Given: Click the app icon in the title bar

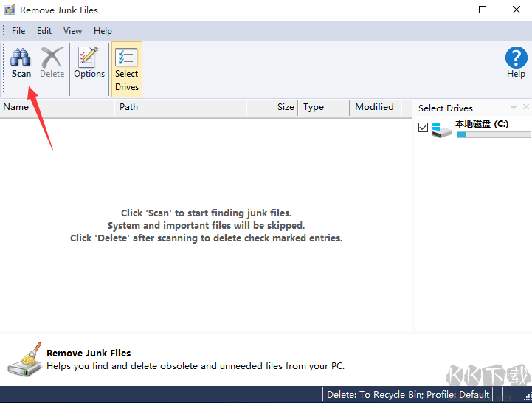Looking at the screenshot, I should pyautogui.click(x=10, y=10).
